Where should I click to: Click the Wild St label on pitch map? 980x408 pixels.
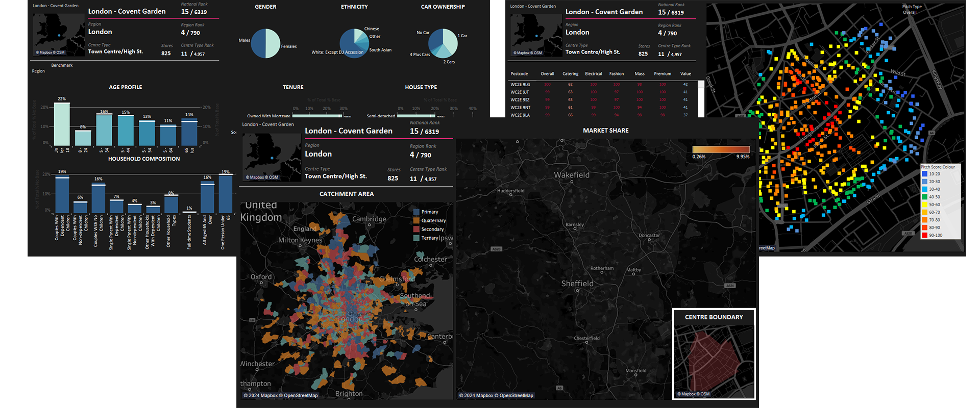pos(898,73)
